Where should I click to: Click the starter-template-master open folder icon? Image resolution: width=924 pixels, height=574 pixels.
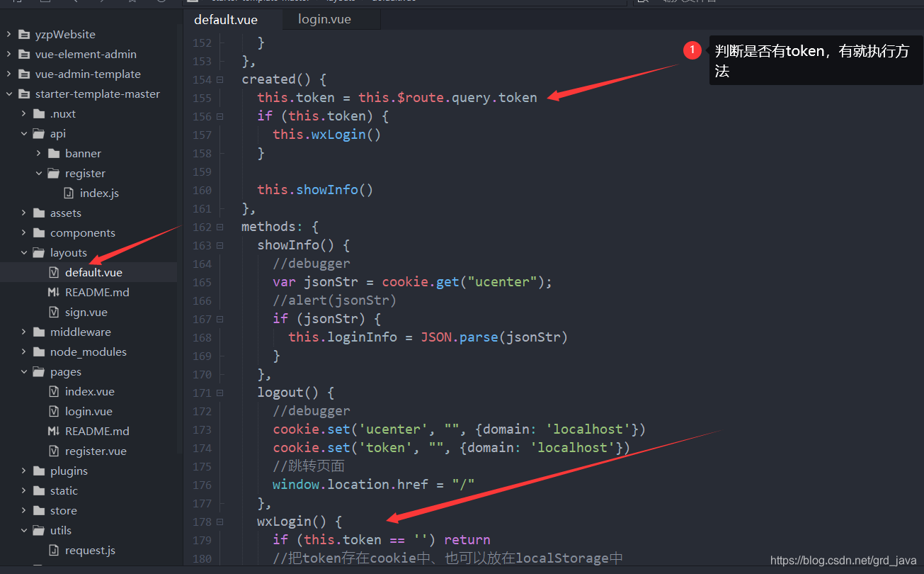tap(24, 94)
